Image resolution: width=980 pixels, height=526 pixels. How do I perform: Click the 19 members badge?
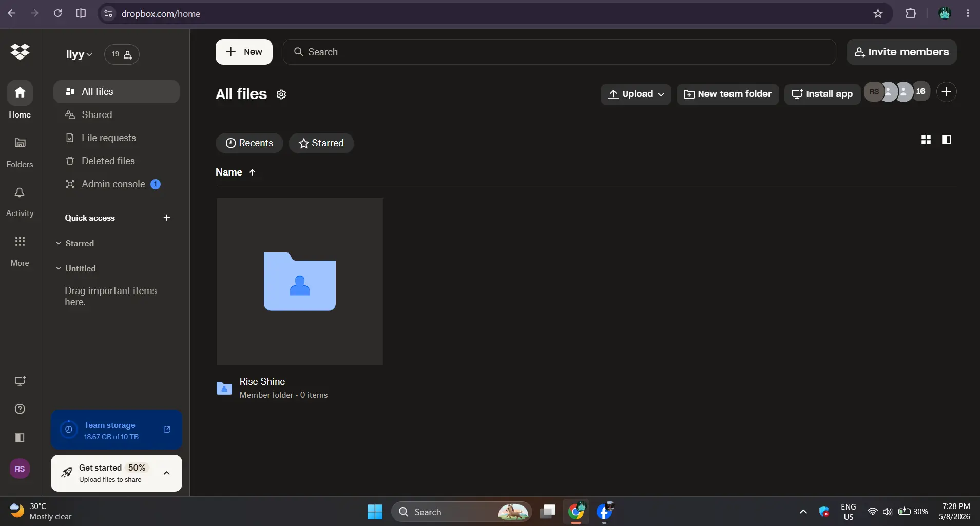[122, 54]
